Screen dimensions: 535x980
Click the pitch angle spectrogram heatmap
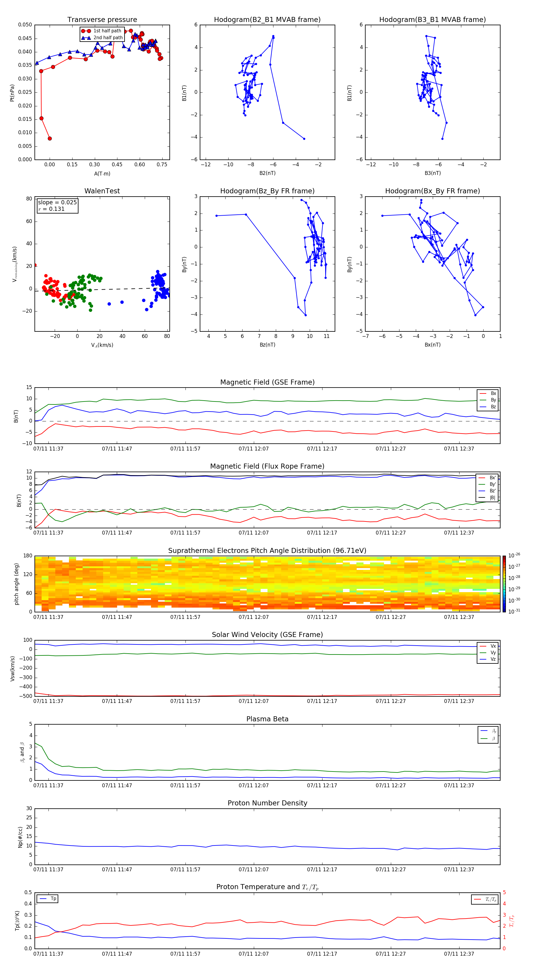pos(267,584)
